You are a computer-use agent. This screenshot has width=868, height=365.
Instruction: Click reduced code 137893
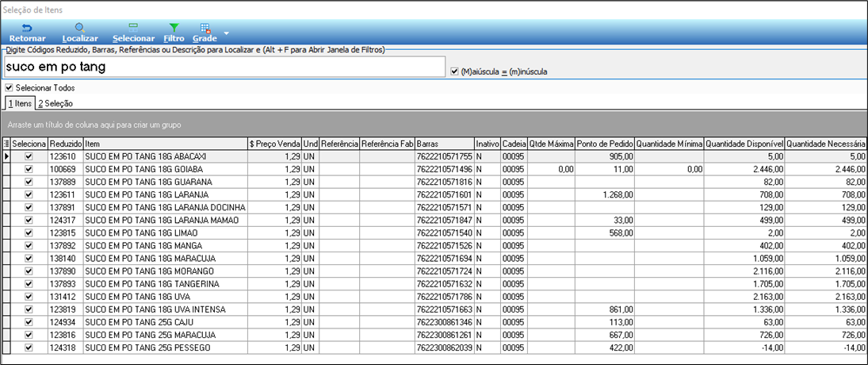[x=65, y=284]
